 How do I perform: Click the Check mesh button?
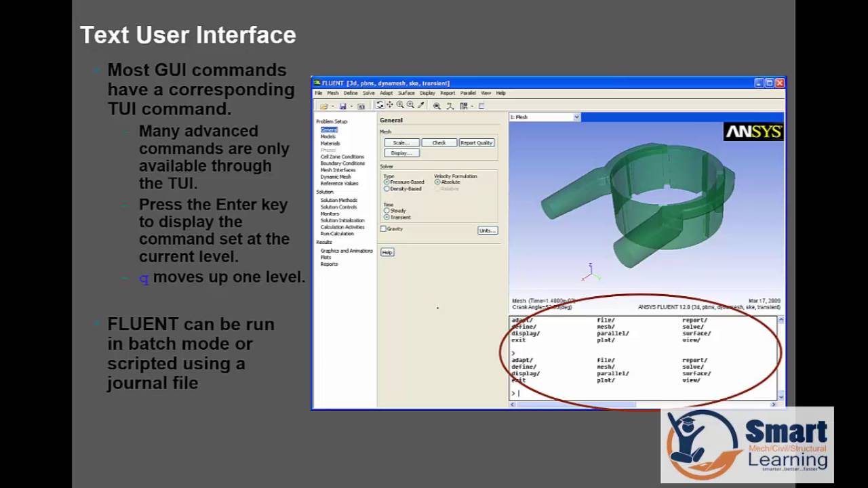click(x=439, y=143)
